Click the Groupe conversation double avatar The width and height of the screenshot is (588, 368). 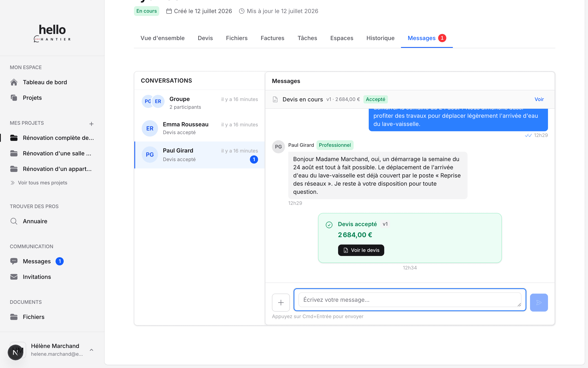pos(153,101)
